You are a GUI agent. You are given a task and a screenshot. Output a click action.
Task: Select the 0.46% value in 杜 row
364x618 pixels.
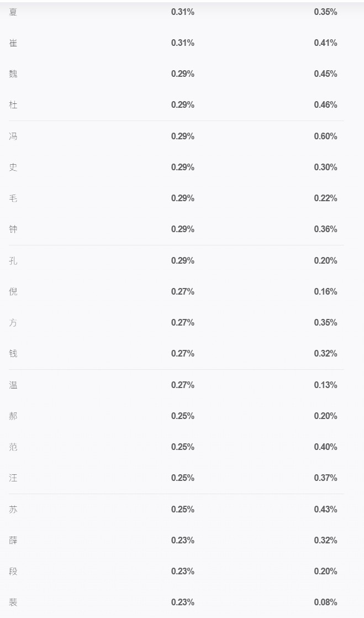325,105
